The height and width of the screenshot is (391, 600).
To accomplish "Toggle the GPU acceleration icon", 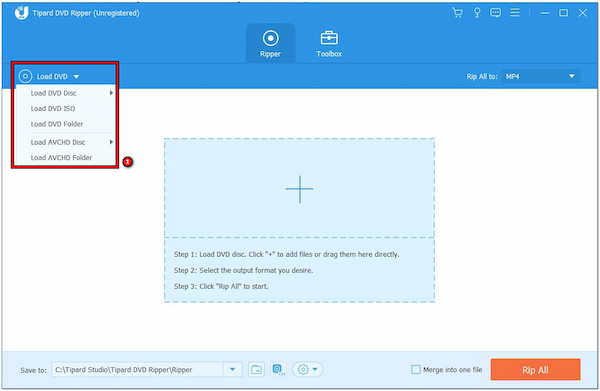I will coord(278,370).
